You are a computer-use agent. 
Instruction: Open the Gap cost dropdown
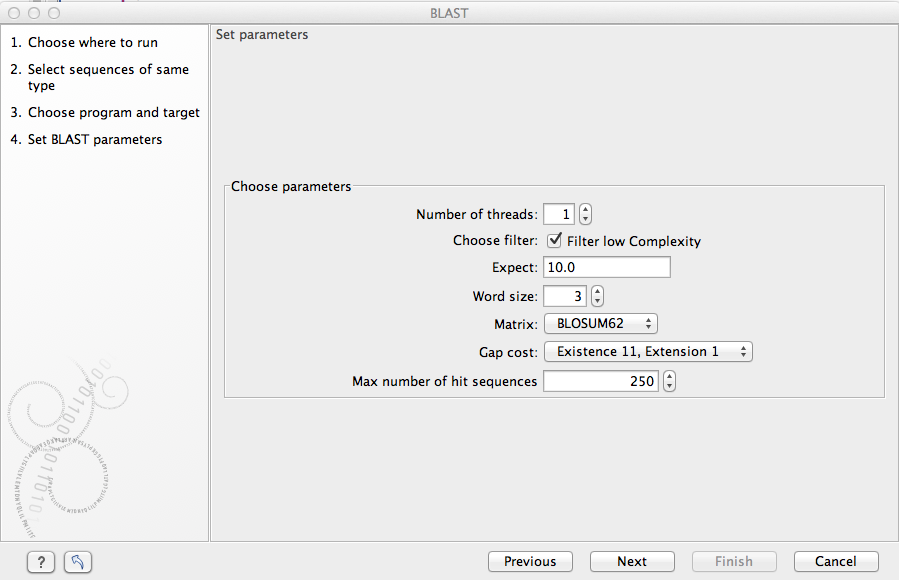647,351
